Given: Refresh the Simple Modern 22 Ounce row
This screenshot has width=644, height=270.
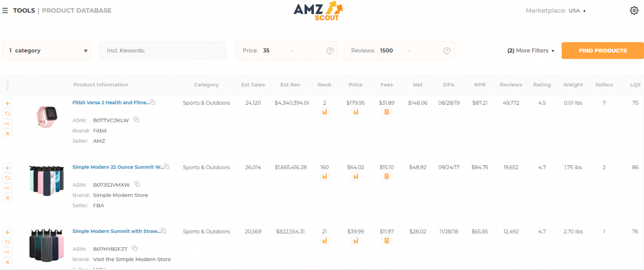Looking at the screenshot, I should coord(8,178).
